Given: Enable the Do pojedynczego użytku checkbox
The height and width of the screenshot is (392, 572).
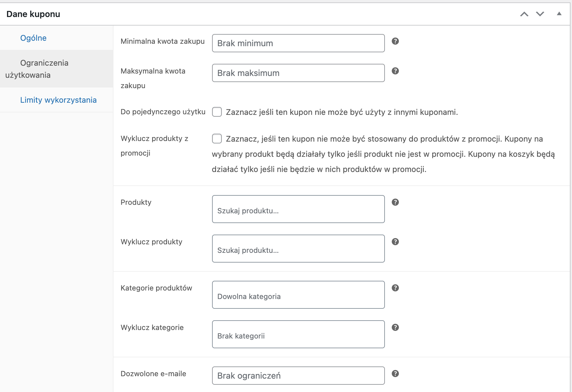Looking at the screenshot, I should click(217, 112).
